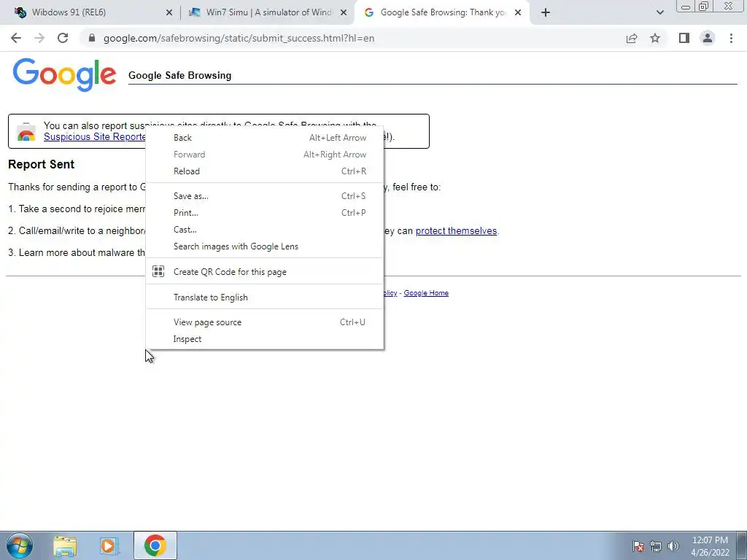Click the Report Sent heading
The image size is (747, 560).
[42, 164]
